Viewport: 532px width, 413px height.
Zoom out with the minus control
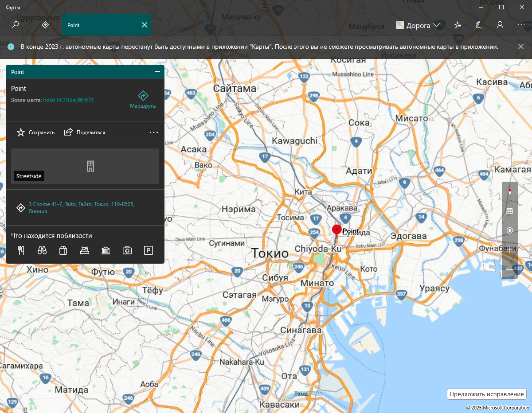pos(509,269)
